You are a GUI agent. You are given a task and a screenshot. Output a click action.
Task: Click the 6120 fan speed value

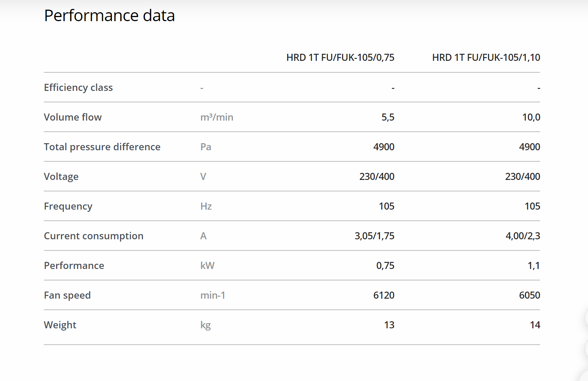pyautogui.click(x=383, y=295)
